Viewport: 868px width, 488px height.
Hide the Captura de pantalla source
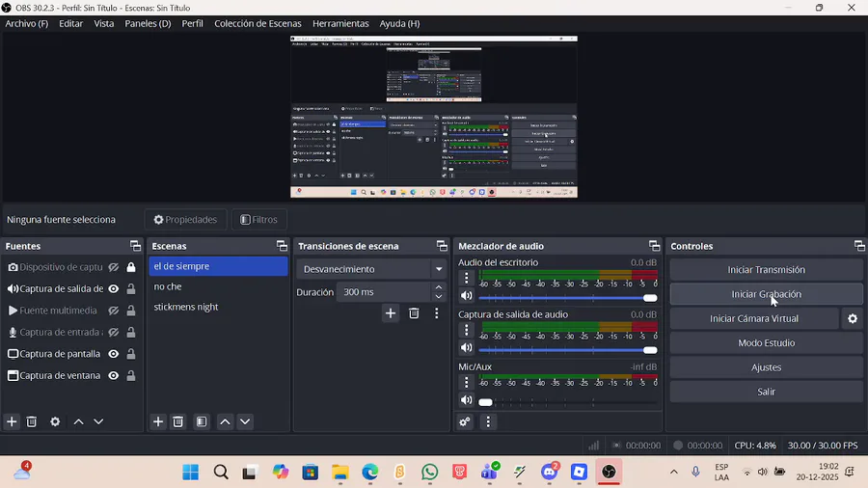point(114,354)
